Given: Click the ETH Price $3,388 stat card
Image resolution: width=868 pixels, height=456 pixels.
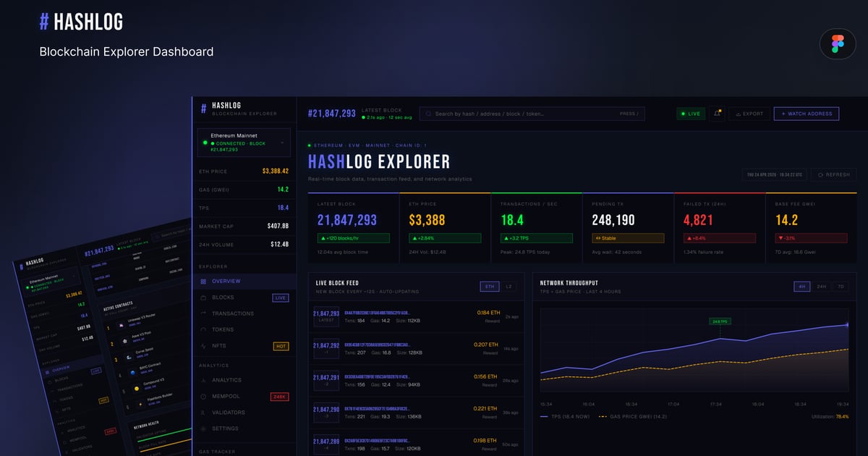Looking at the screenshot, I should pos(445,227).
